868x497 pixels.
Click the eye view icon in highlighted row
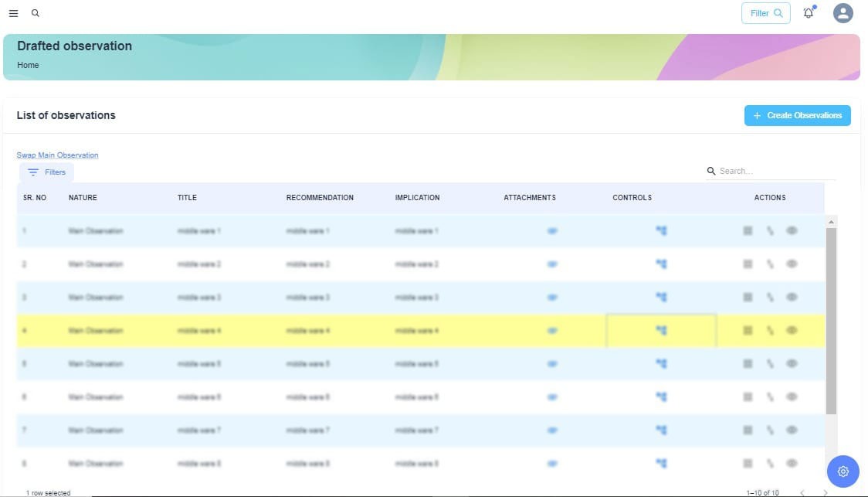[x=792, y=330]
